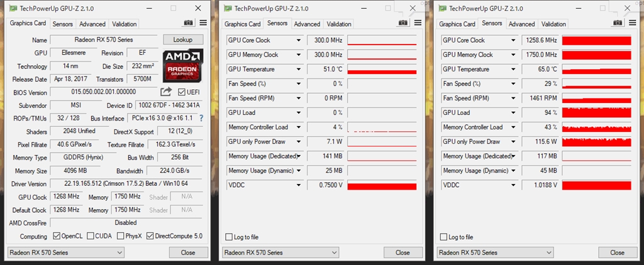Enable the PhysX checkbox
This screenshot has width=644, height=265.
click(x=120, y=236)
